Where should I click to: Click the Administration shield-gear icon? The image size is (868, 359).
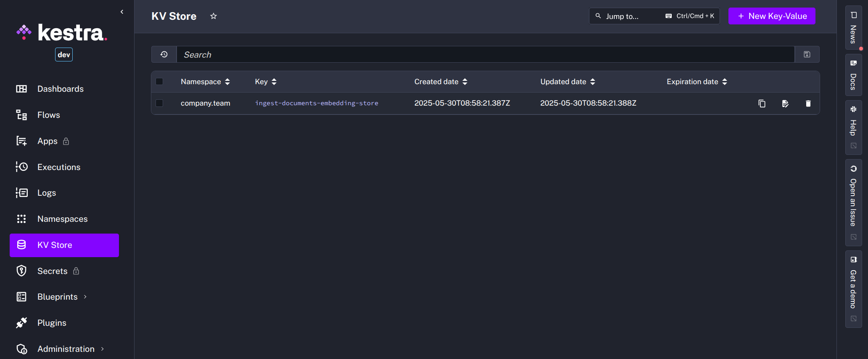click(x=21, y=349)
